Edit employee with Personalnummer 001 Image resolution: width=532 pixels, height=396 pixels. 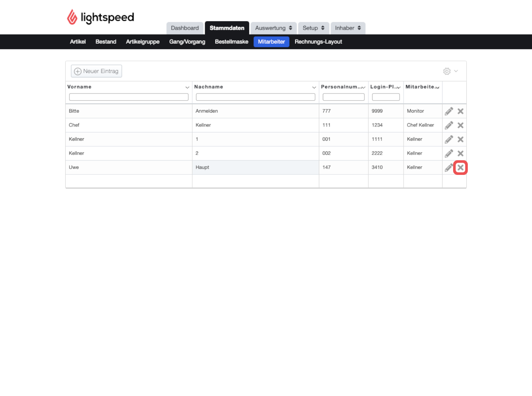click(x=449, y=139)
